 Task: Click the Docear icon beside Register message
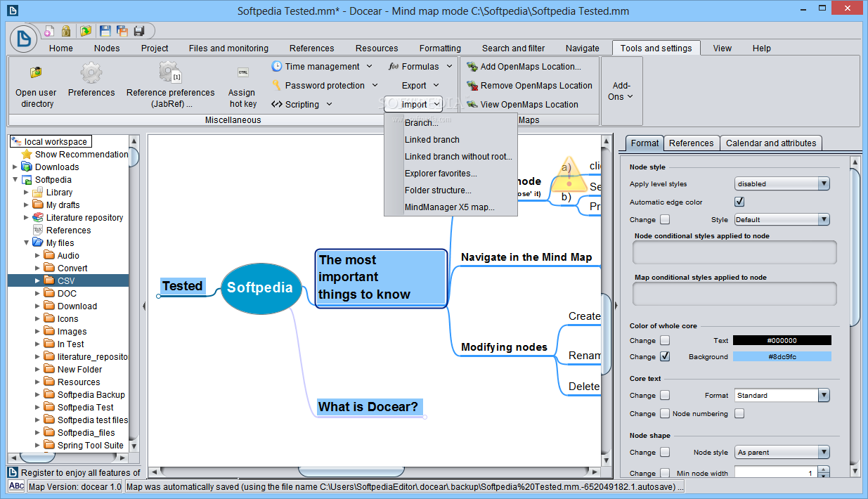(13, 472)
